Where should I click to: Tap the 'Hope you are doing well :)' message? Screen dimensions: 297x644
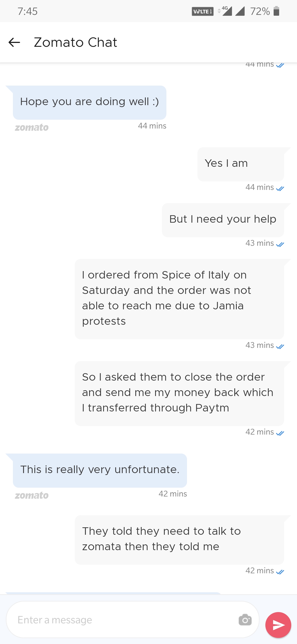click(x=90, y=102)
